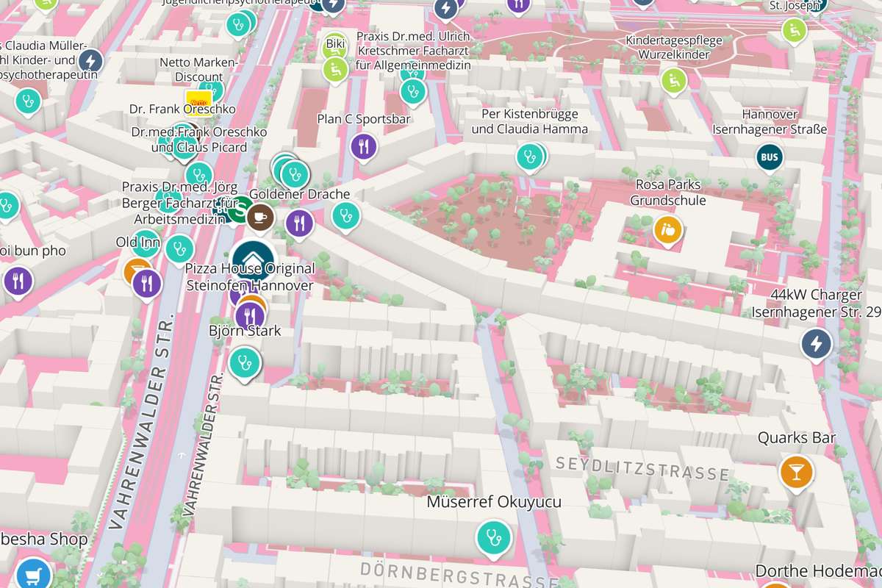Select the 'Hannover Isernhagener Straße' label
This screenshot has width=882, height=588.
click(770, 122)
